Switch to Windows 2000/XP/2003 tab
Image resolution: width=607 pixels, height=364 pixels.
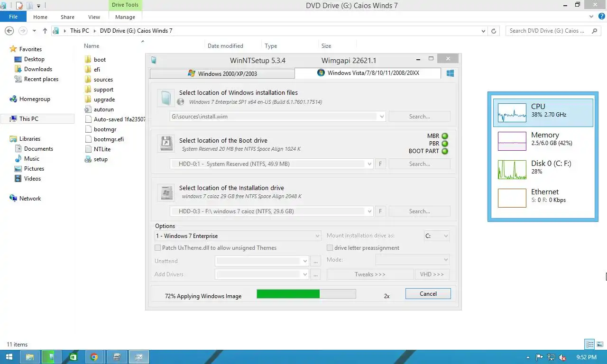tap(222, 73)
